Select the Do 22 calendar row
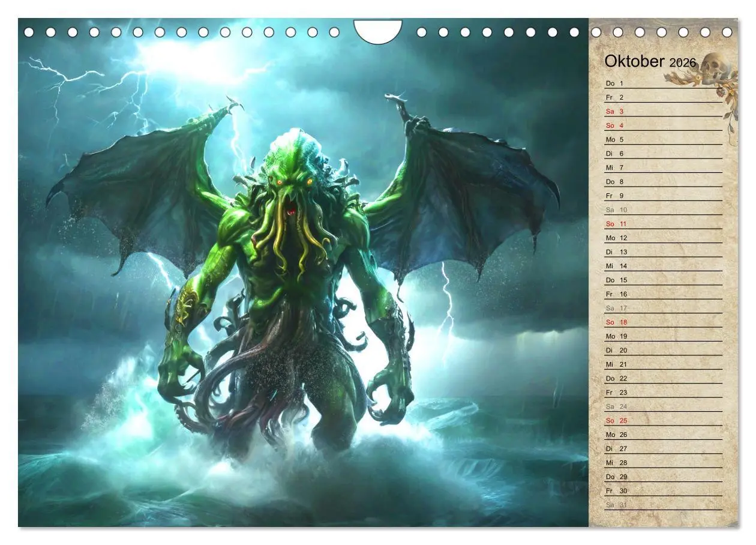The height and width of the screenshot is (545, 756). (x=663, y=378)
